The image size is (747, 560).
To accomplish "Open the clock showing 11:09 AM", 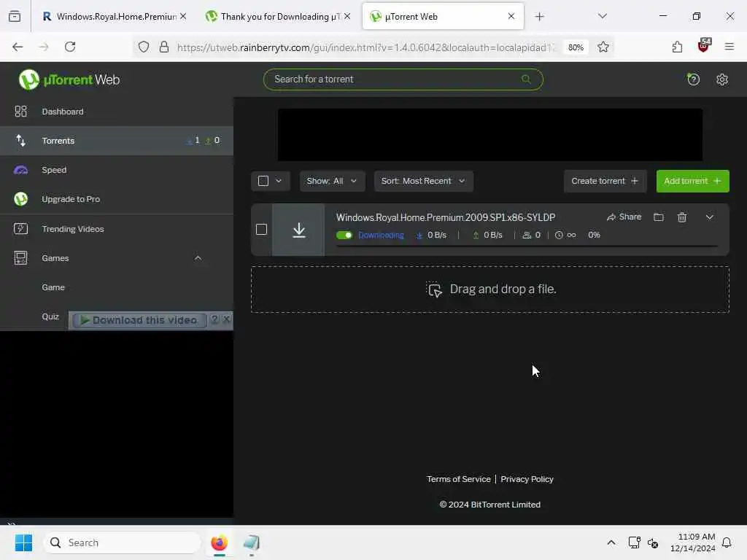I will click(x=693, y=542).
